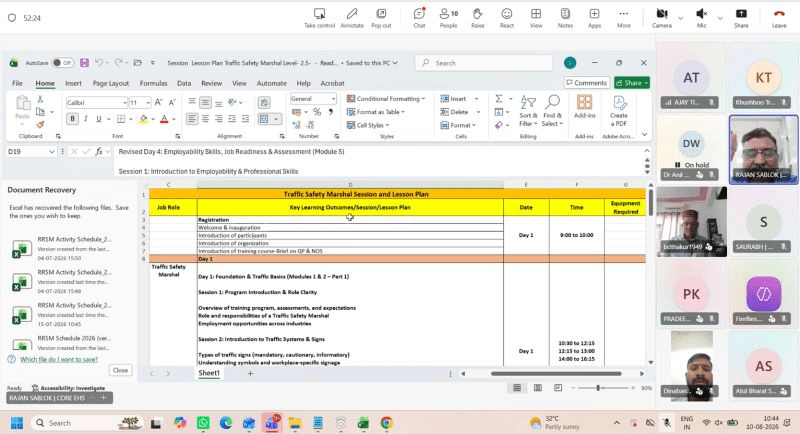Click the Undo arrow in Excel
Viewport: 800px width, 434px height.
[98, 63]
